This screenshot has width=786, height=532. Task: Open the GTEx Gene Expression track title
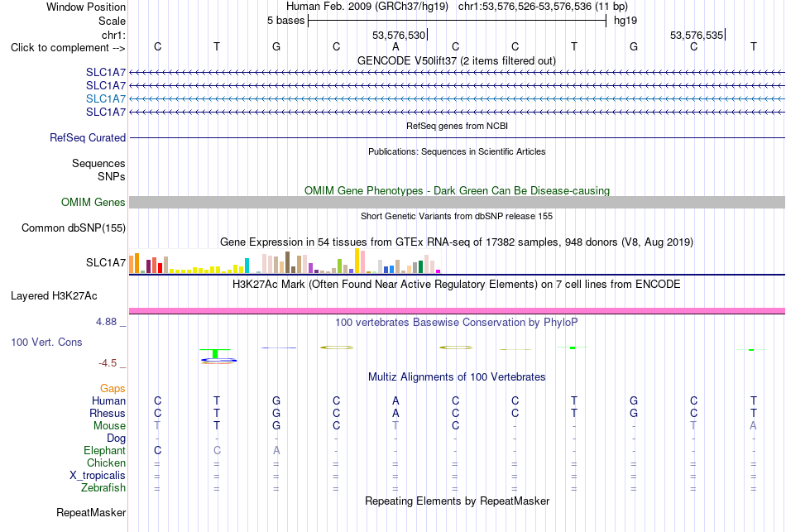pyautogui.click(x=457, y=242)
